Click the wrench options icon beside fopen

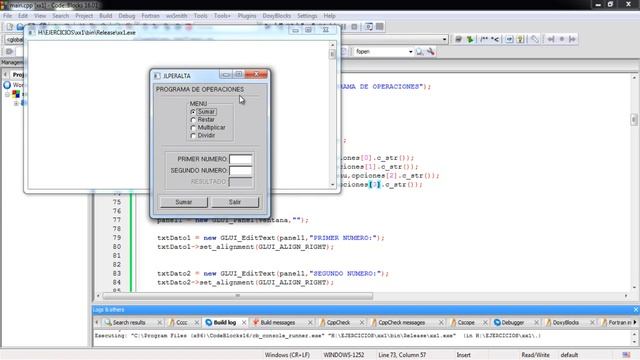(430, 51)
